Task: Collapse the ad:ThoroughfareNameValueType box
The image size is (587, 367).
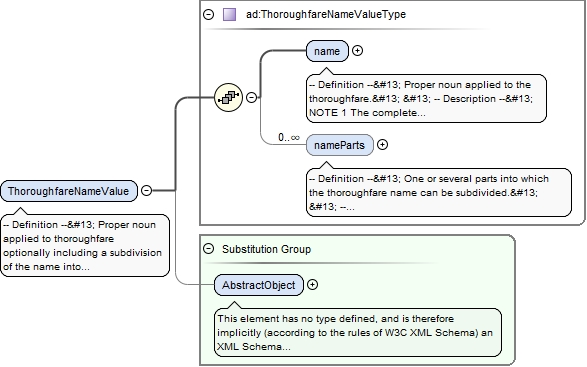Action: tap(209, 15)
